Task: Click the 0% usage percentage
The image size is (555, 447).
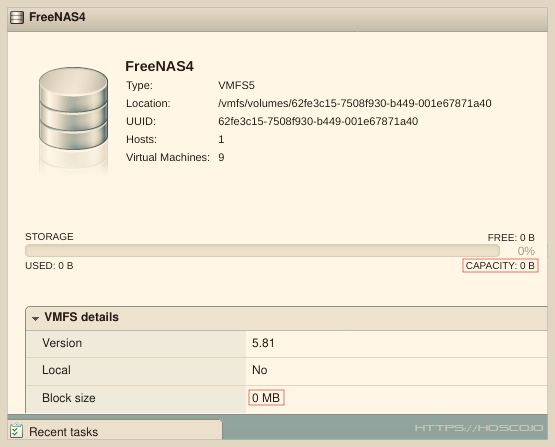Action: click(x=526, y=251)
